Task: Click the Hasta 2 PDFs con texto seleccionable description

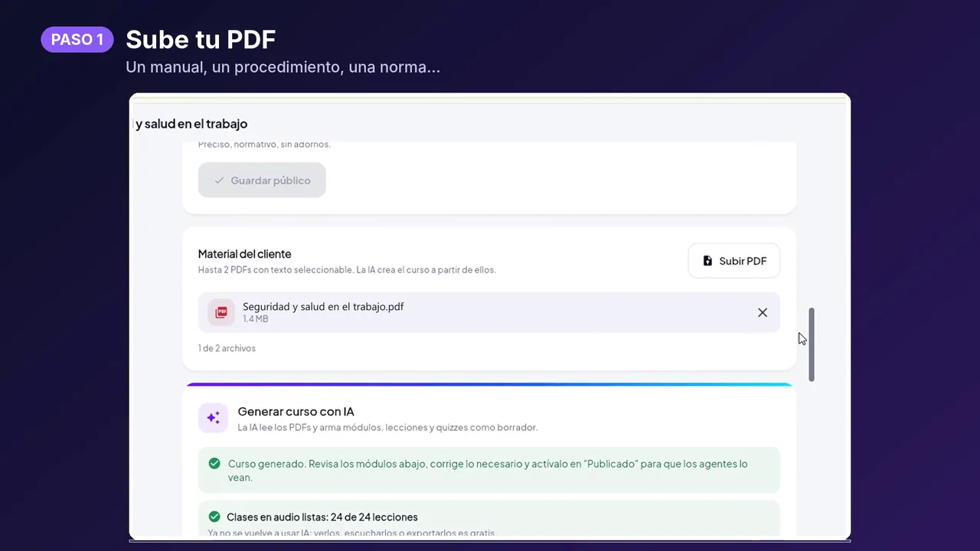Action: [x=347, y=270]
